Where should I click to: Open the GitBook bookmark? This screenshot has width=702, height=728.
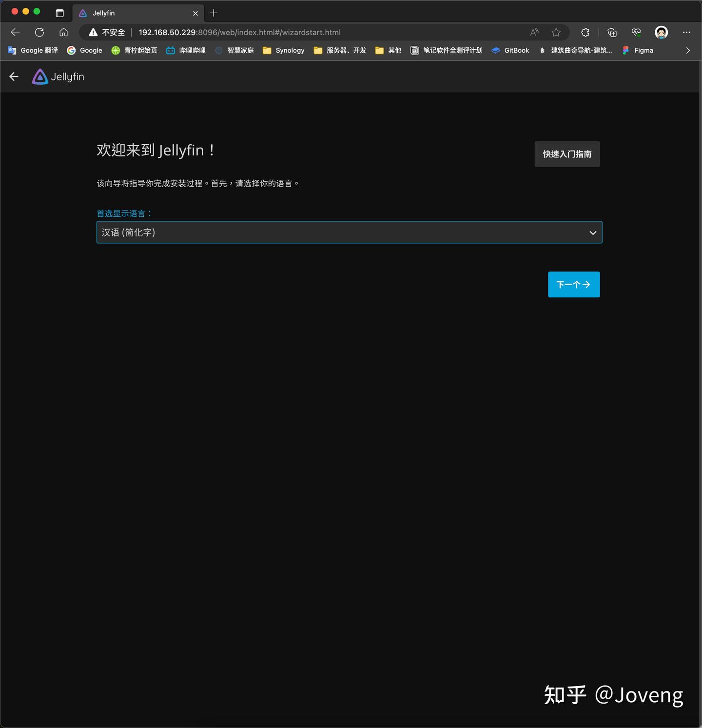(510, 50)
